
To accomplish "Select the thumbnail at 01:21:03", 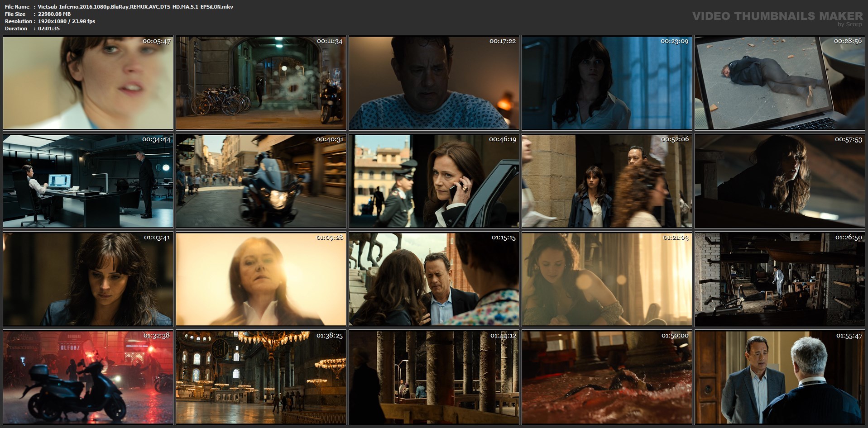I will 607,279.
